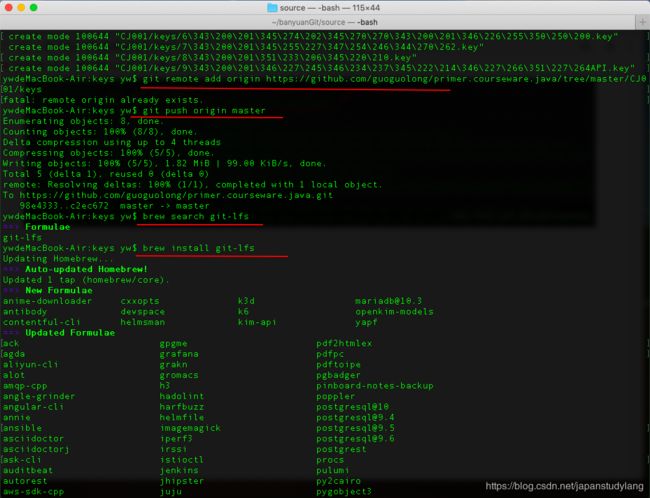Viewport: 650px width, 498px height.
Task: Click the 'brew search git-lfs' command
Action: point(196,216)
